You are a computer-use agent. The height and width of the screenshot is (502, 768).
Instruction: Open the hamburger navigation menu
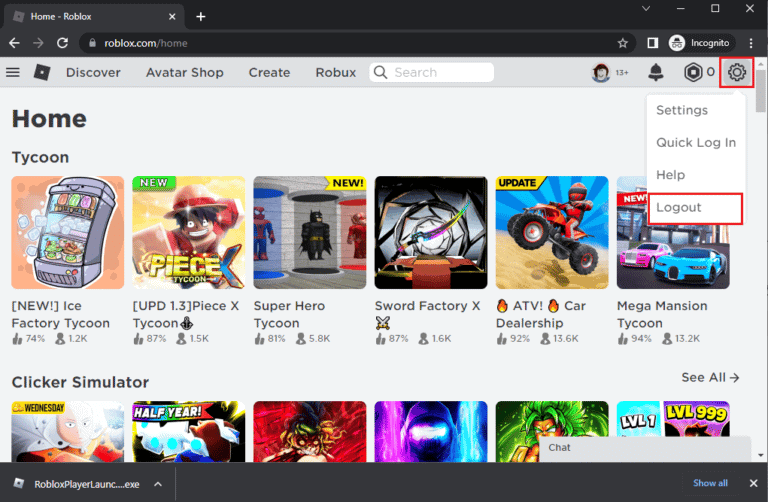[x=13, y=72]
